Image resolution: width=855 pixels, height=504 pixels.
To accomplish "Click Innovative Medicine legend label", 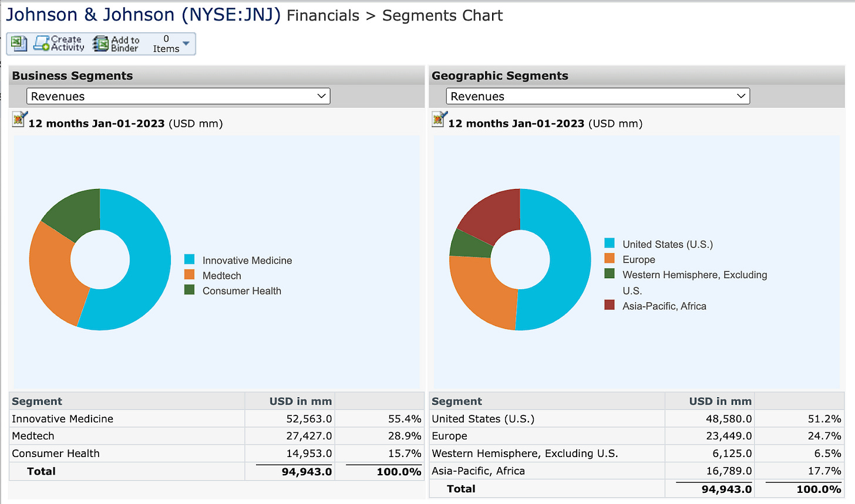I will pyautogui.click(x=247, y=261).
